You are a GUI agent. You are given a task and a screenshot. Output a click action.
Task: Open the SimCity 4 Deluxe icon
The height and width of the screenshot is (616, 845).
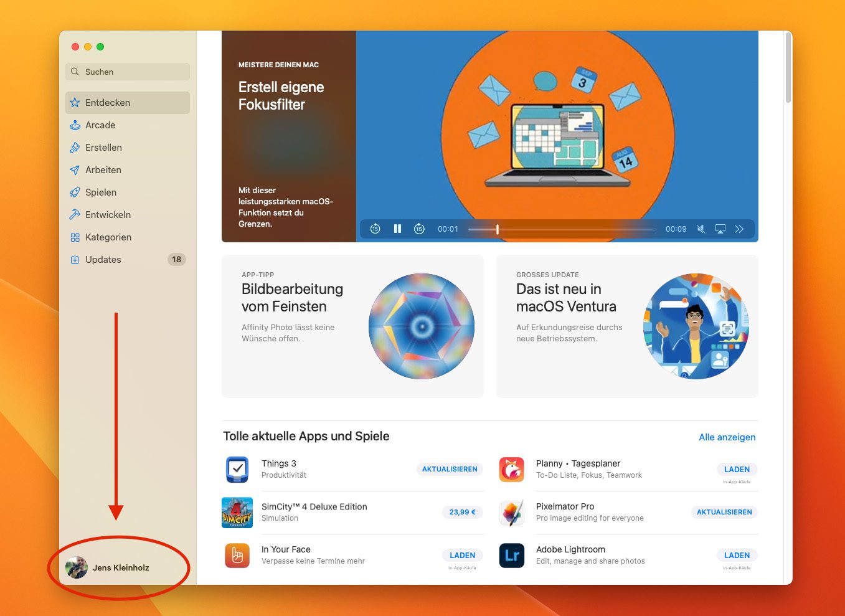coord(237,513)
